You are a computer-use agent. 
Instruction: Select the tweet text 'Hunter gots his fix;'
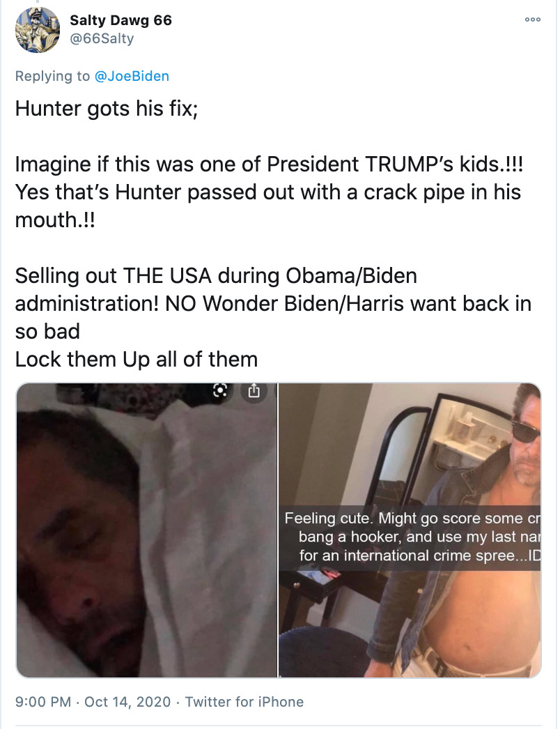[107, 108]
